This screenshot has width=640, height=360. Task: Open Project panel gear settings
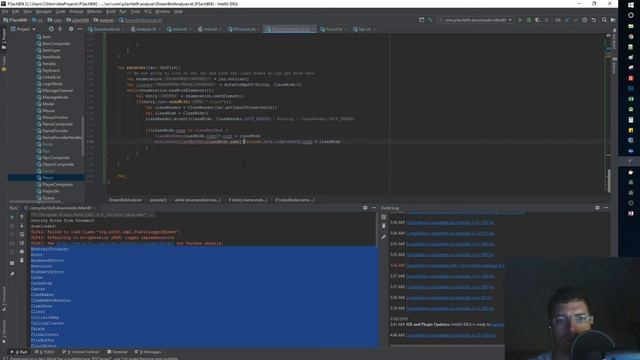coord(71,29)
